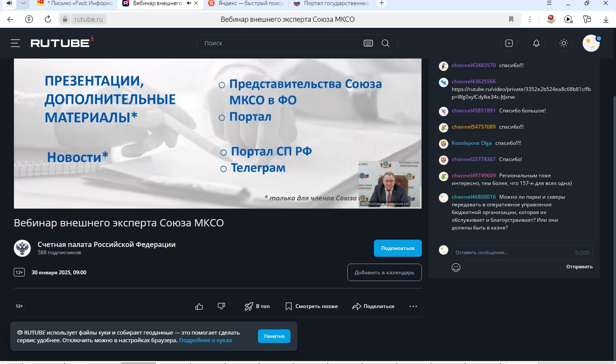Click the webinar video player slide

click(218, 133)
